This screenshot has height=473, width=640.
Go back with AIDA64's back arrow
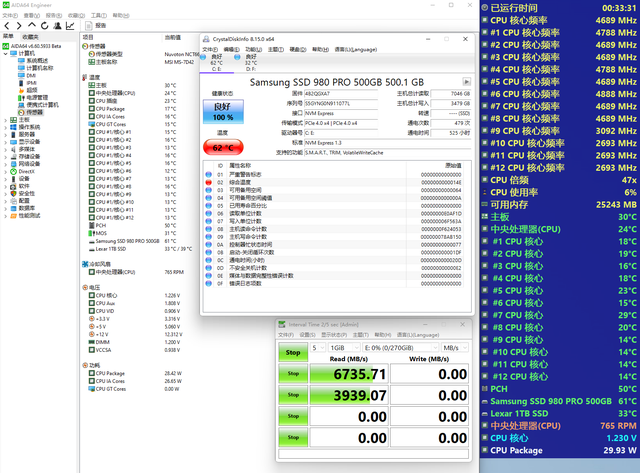tap(7, 26)
